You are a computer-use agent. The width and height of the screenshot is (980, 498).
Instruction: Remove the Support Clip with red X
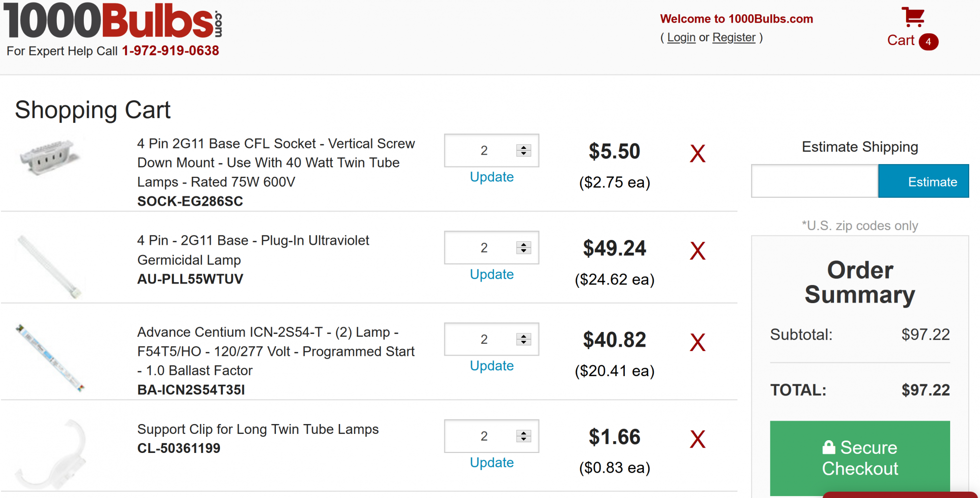tap(697, 439)
